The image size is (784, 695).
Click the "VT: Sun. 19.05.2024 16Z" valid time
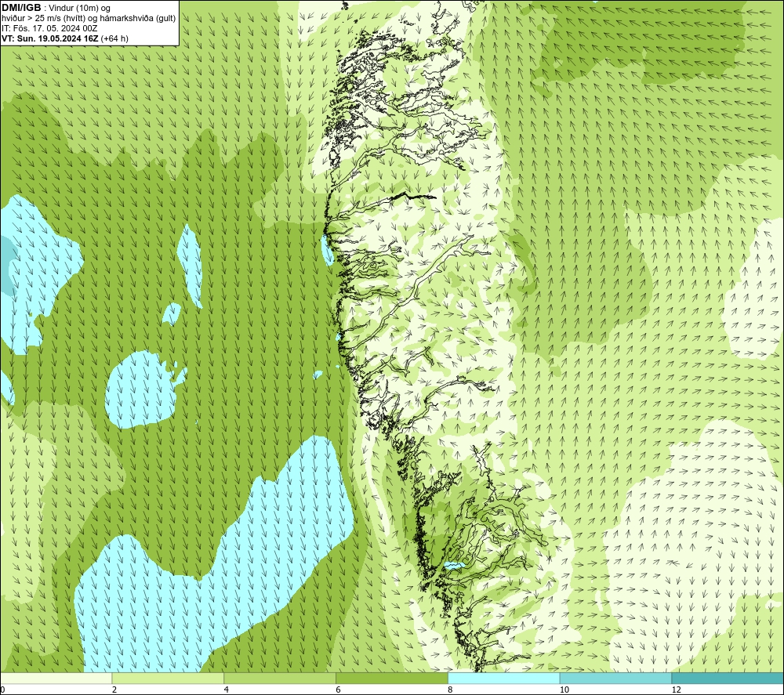point(50,38)
